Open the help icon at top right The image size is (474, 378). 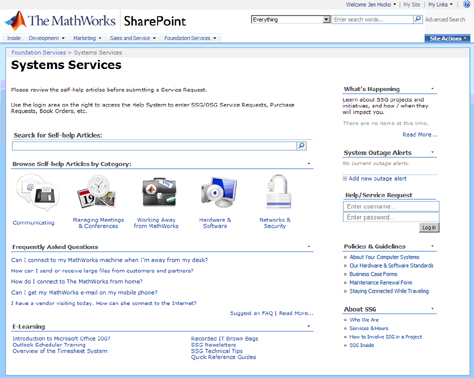tap(467, 4)
